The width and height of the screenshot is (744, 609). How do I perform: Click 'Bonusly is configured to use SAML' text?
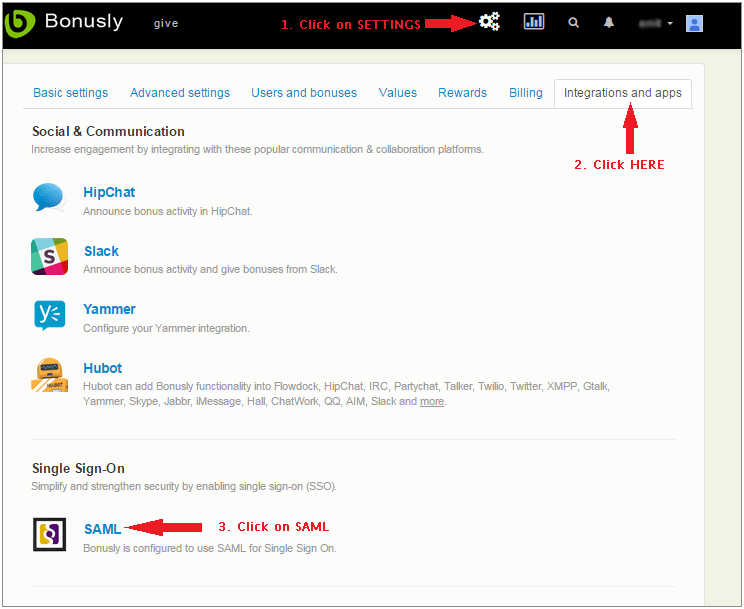pyautogui.click(x=210, y=548)
